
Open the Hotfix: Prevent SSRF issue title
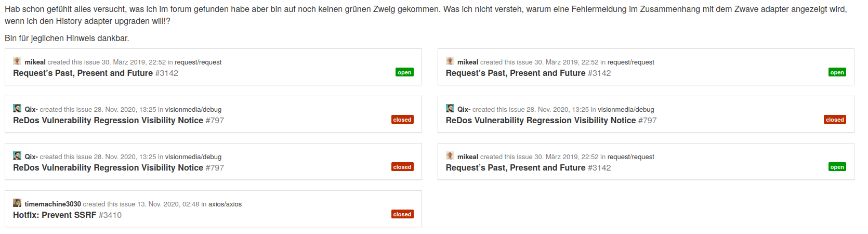click(55, 215)
